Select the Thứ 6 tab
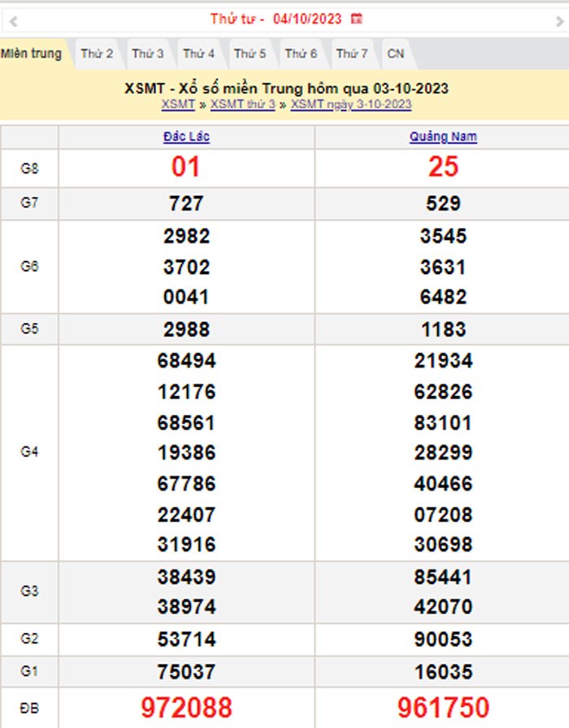569x728 pixels. tap(301, 54)
